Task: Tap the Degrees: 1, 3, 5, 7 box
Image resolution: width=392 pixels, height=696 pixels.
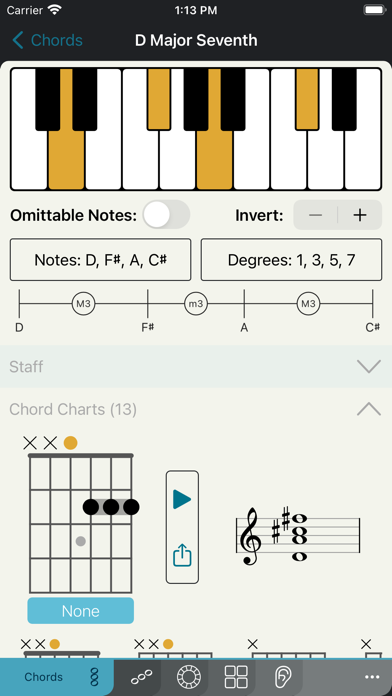Action: click(291, 260)
